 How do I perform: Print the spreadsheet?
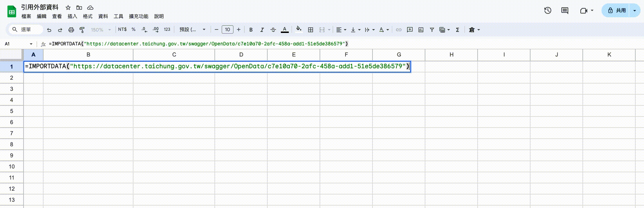click(71, 30)
